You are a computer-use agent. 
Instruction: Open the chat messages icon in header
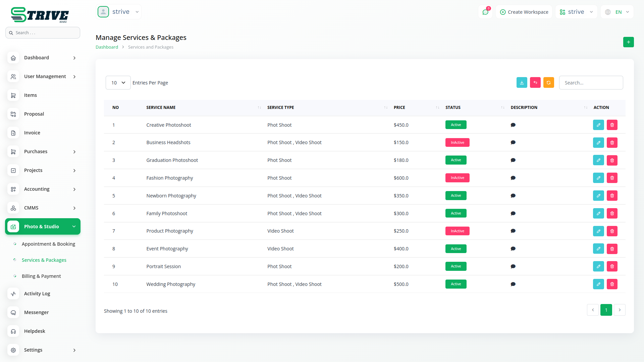485,12
